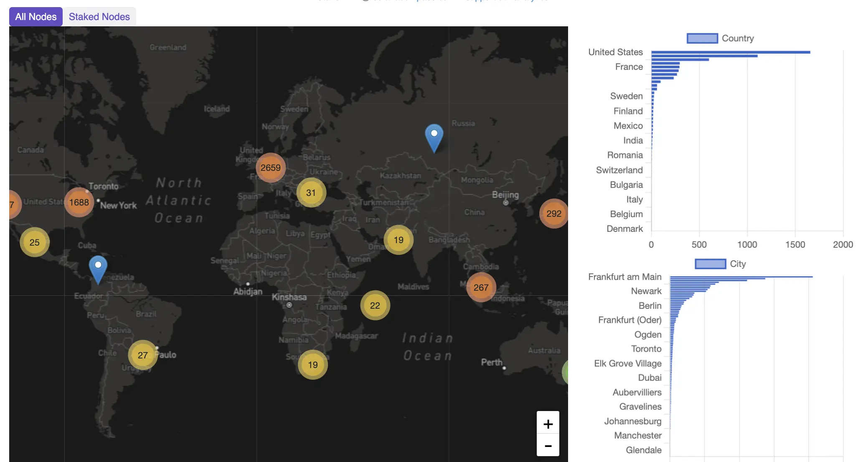Click the 1688 cluster near New York
This screenshot has height=462, width=868.
pos(79,202)
